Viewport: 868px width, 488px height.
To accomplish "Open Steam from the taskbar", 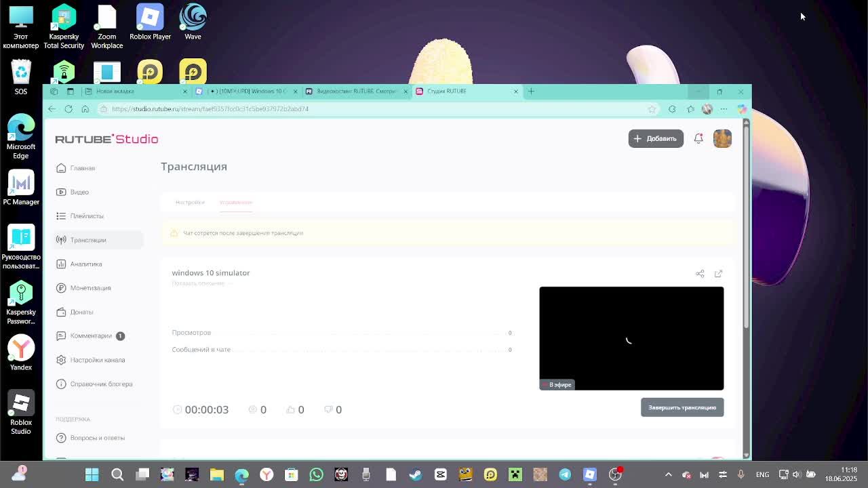I will (416, 474).
